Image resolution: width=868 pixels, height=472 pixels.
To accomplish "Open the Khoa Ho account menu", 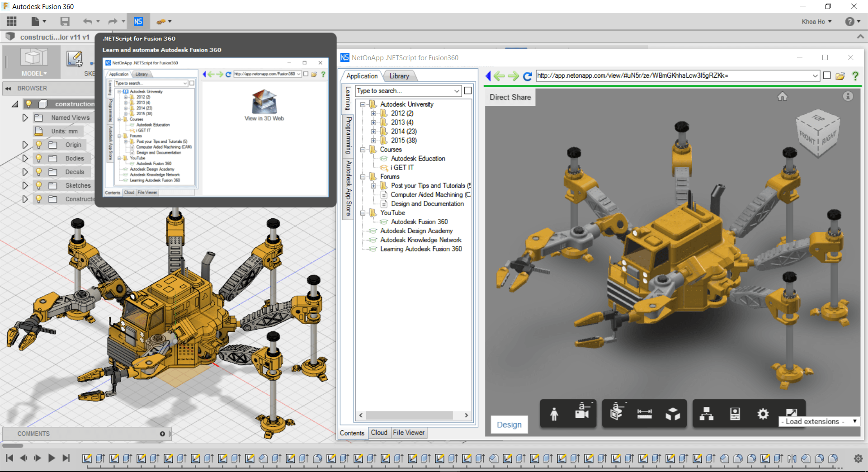I will click(x=816, y=22).
